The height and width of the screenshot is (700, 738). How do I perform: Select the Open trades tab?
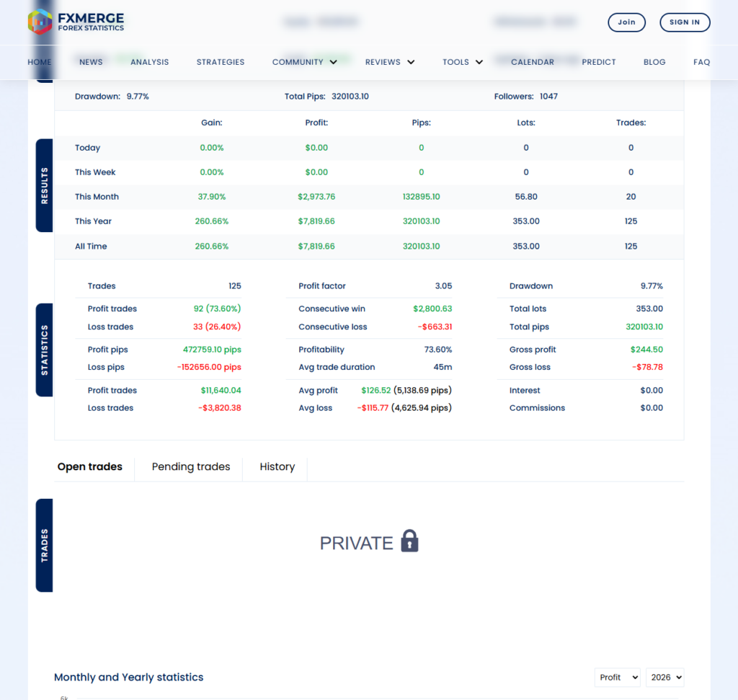(90, 466)
